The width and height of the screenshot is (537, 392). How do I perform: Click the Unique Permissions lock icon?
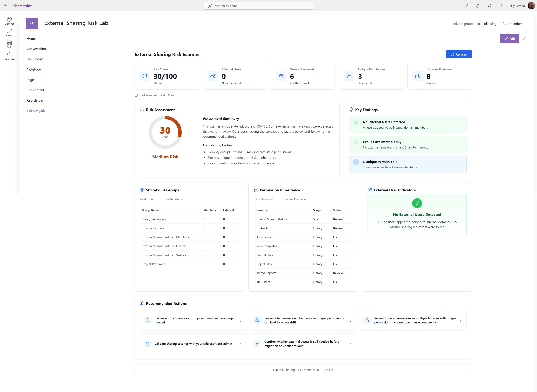(x=349, y=76)
